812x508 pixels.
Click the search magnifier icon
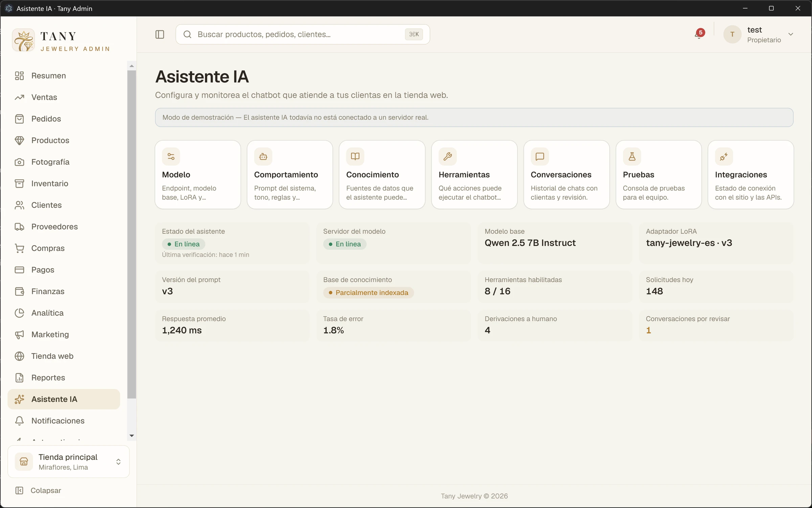(x=187, y=34)
